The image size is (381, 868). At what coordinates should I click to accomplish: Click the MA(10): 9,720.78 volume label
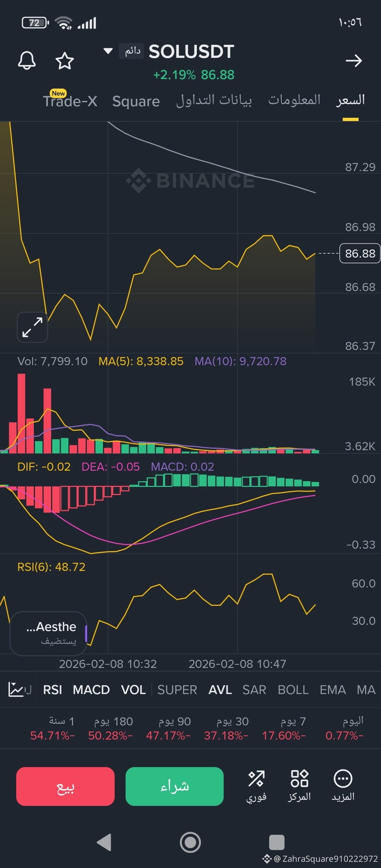(241, 361)
